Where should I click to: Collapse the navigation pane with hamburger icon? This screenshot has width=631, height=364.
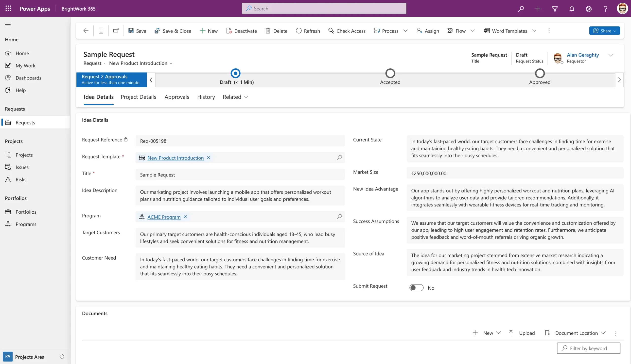[8, 24]
